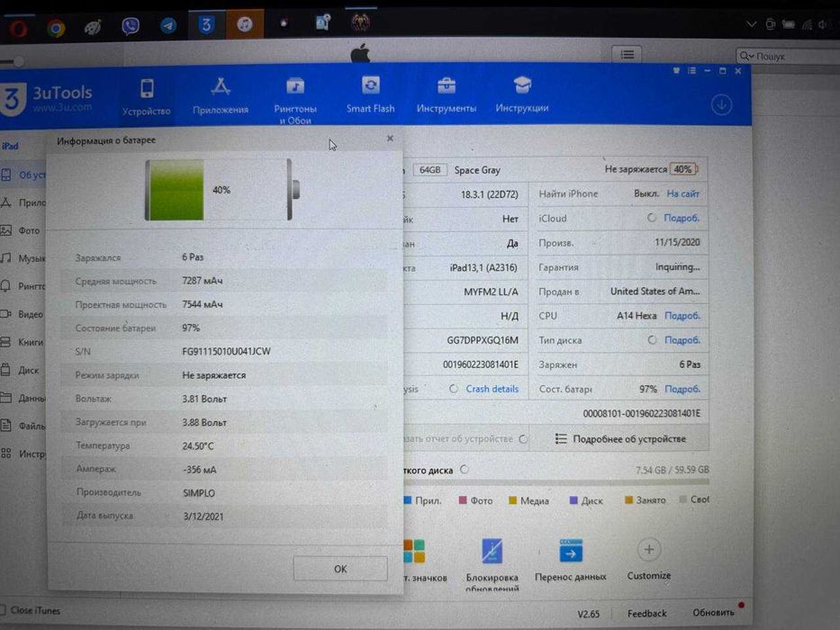Click the Фото pink legend swatch
This screenshot has height=630, width=840.
pyautogui.click(x=463, y=500)
